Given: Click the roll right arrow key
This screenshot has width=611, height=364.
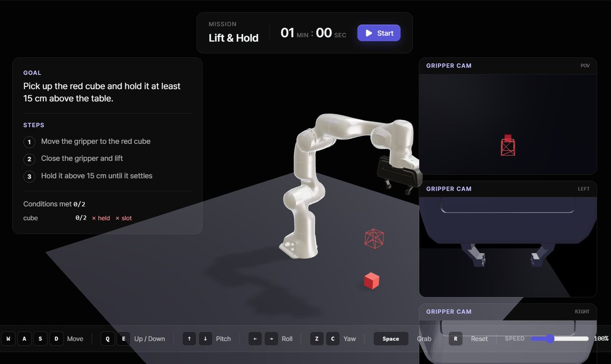Looking at the screenshot, I should (x=271, y=339).
